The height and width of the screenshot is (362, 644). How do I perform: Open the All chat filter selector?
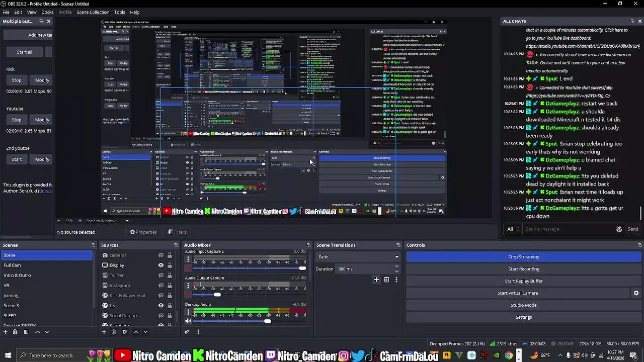click(x=513, y=229)
